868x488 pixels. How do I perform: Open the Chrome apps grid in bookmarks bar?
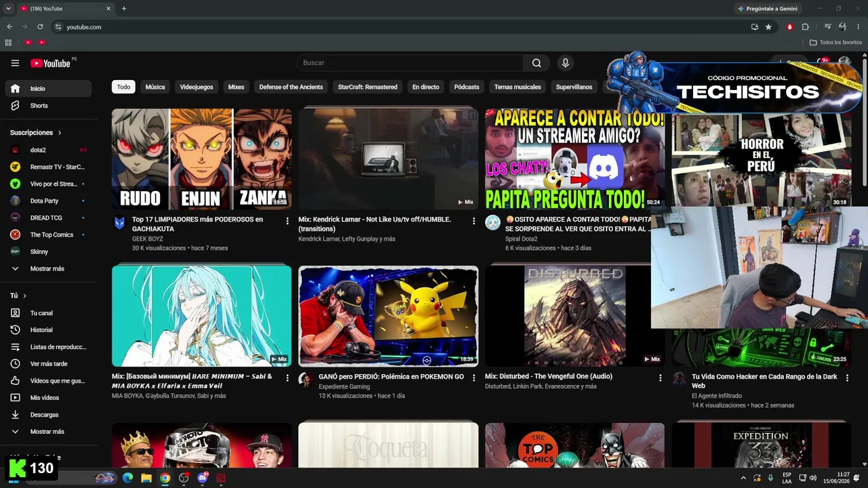pos(8,43)
